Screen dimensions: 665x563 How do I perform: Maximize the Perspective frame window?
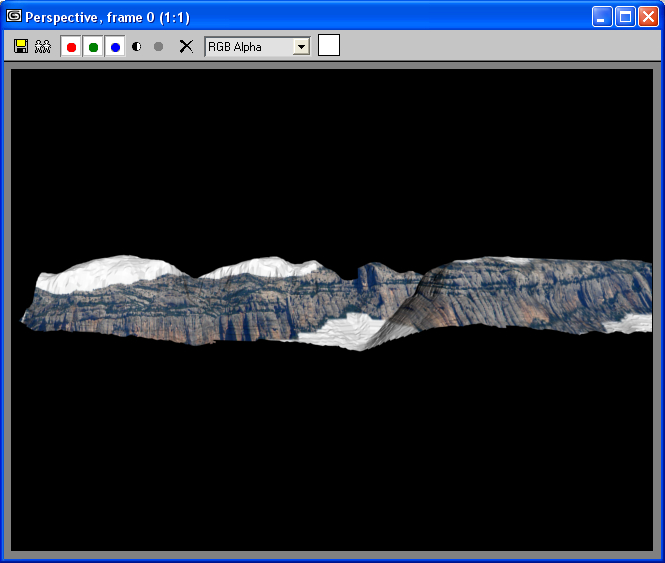[625, 17]
